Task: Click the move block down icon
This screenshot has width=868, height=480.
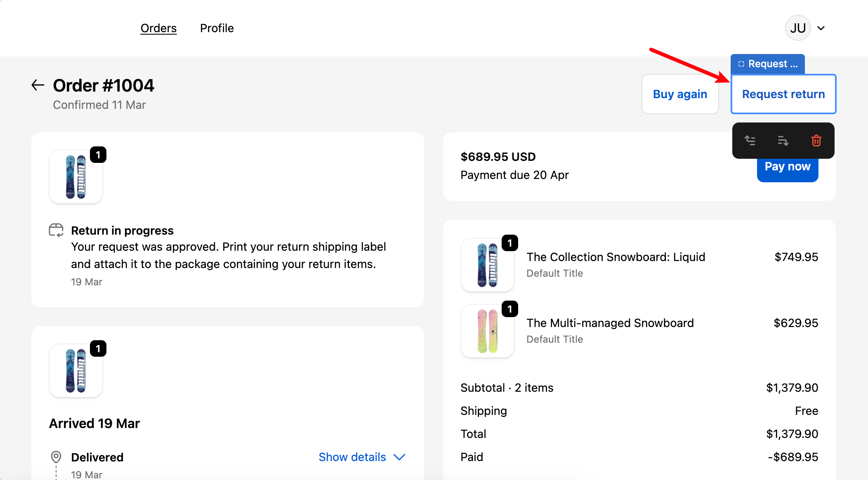Action: [783, 141]
